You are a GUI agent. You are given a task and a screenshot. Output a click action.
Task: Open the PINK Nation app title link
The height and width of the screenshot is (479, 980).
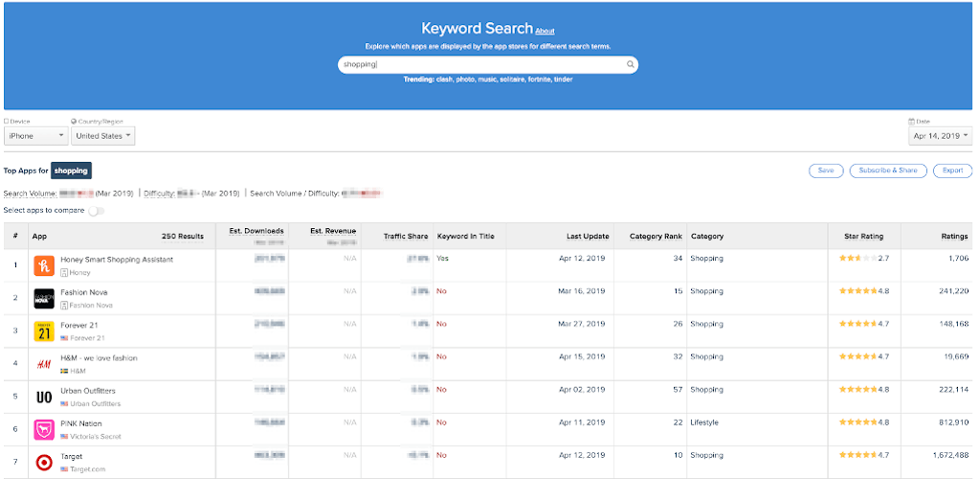click(x=81, y=423)
